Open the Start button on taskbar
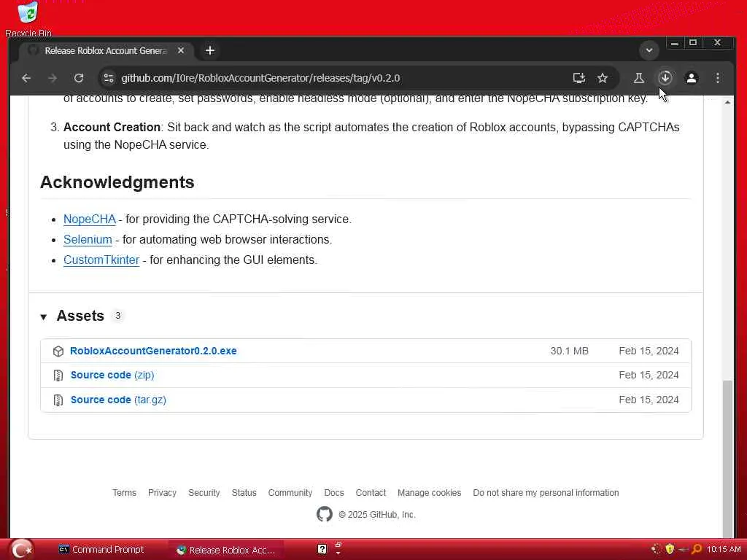Screen dimensions: 747x560 (22, 550)
